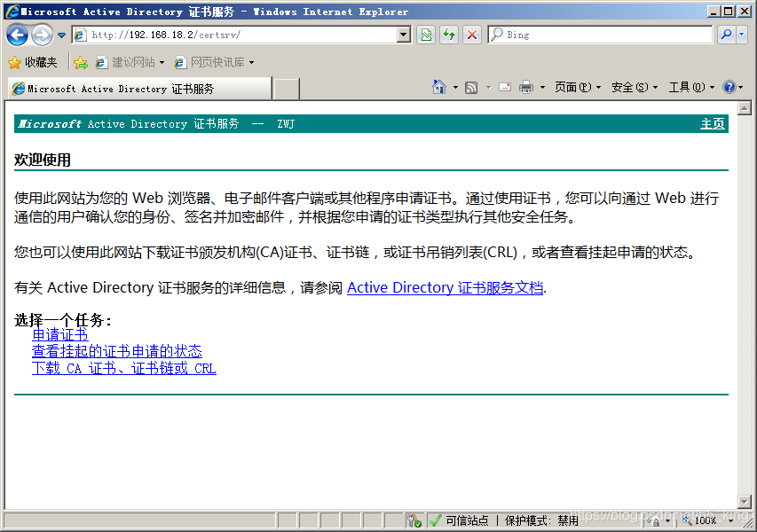
Task: Click the Home page icon
Action: click(x=439, y=87)
